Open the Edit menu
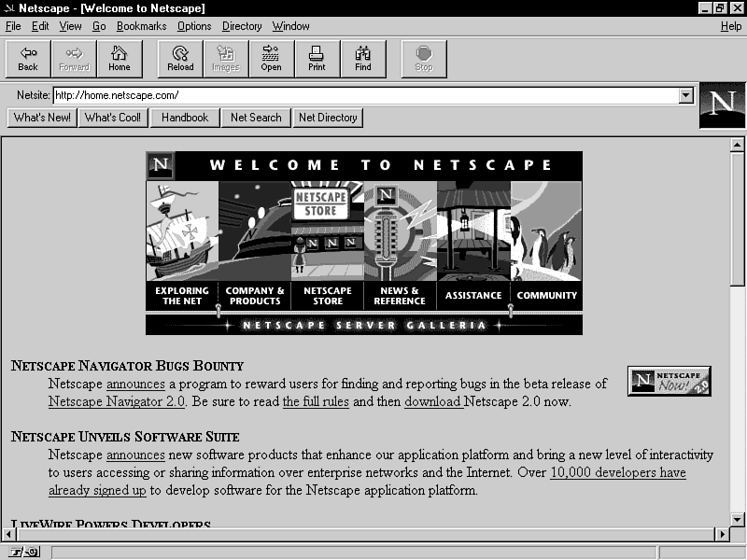This screenshot has height=560, width=747. (40, 26)
